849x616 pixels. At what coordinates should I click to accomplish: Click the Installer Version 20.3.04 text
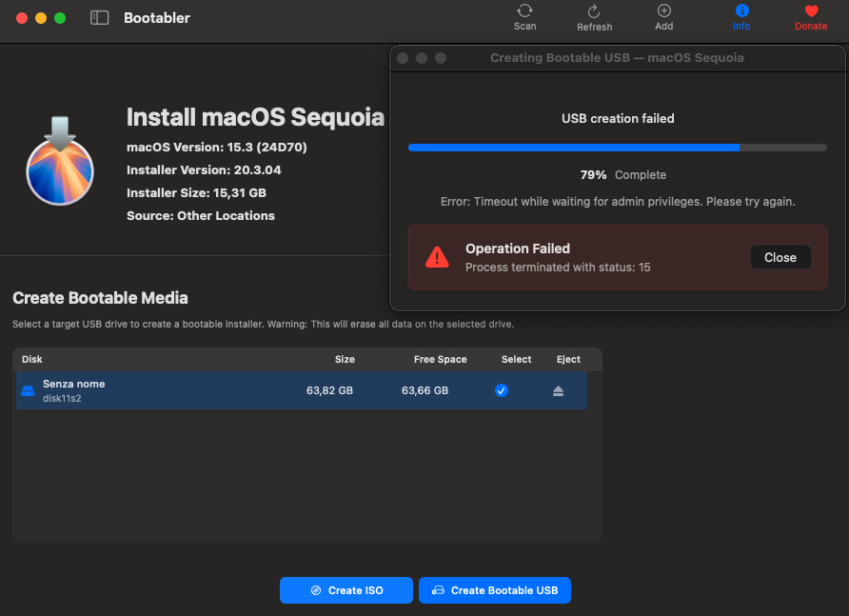[204, 170]
